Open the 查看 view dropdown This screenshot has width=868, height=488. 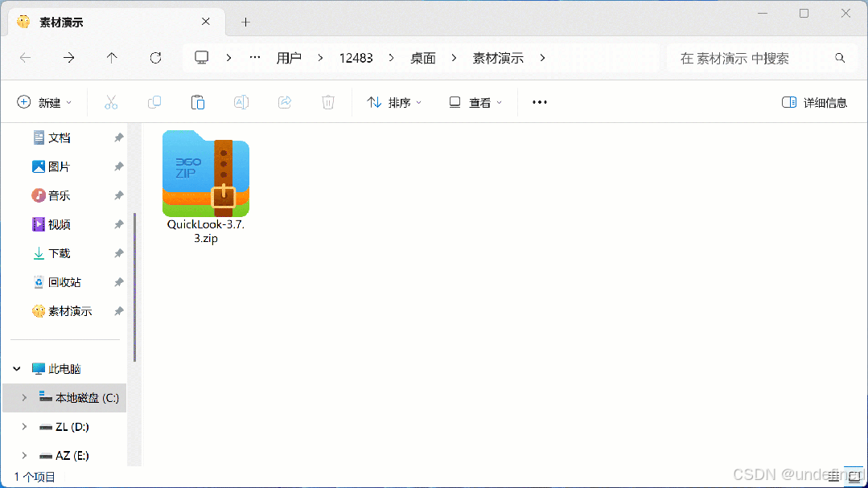coord(475,102)
